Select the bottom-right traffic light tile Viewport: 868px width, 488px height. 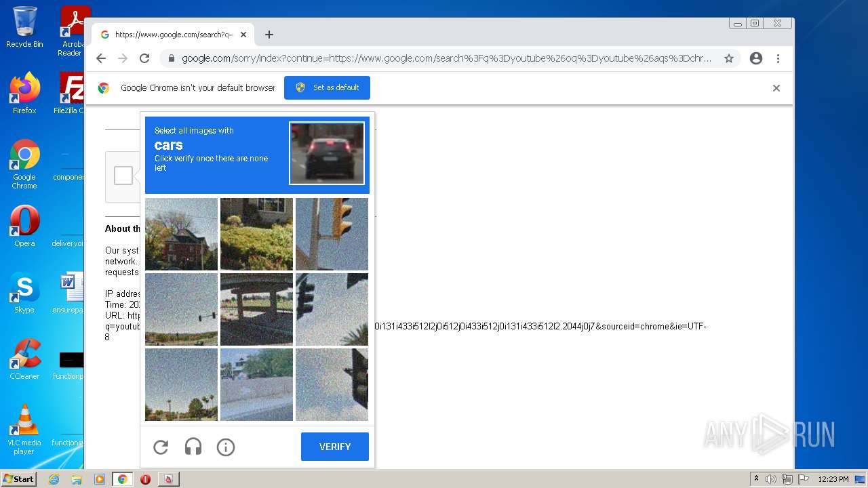coord(332,384)
